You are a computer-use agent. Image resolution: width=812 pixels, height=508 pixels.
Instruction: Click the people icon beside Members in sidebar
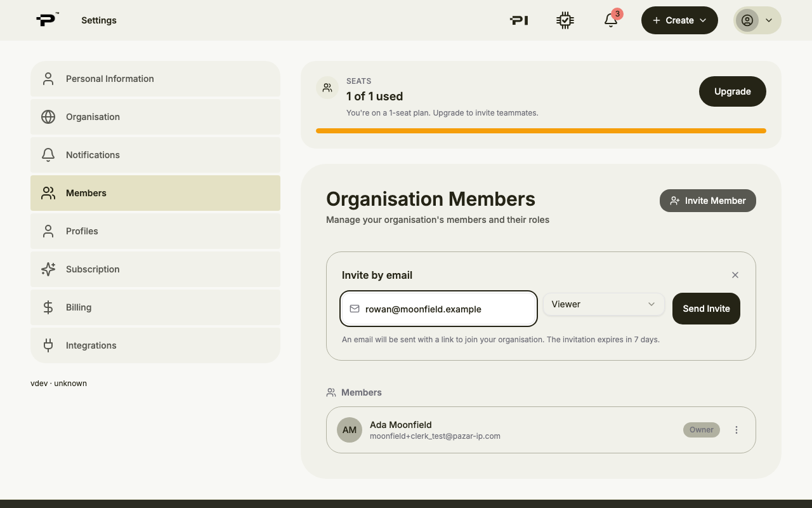point(48,193)
